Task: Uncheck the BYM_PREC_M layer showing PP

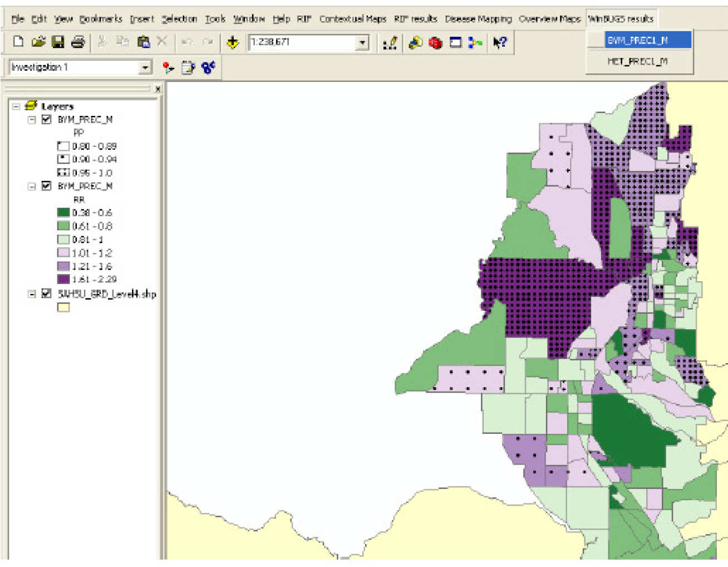Action: pos(47,119)
